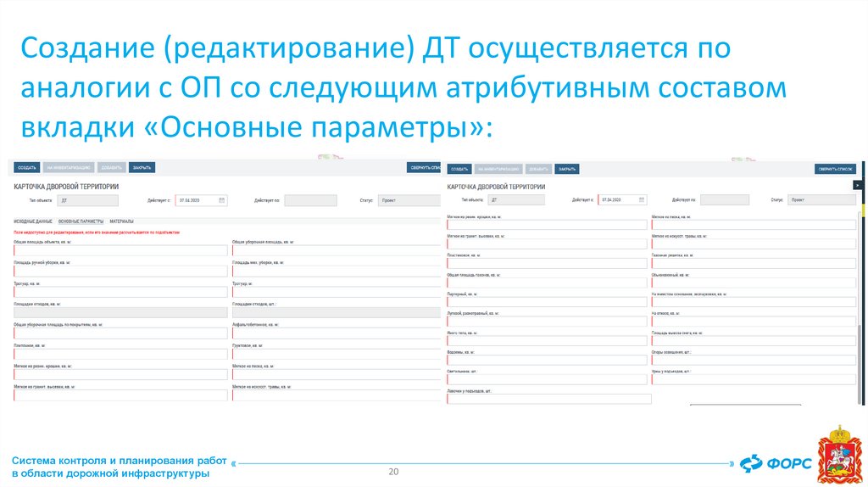The height and width of the screenshot is (487, 868).
Task: Click НА ИНВЕНТАРИЗАЦИЮ button in the right screenshot
Action: tap(498, 169)
